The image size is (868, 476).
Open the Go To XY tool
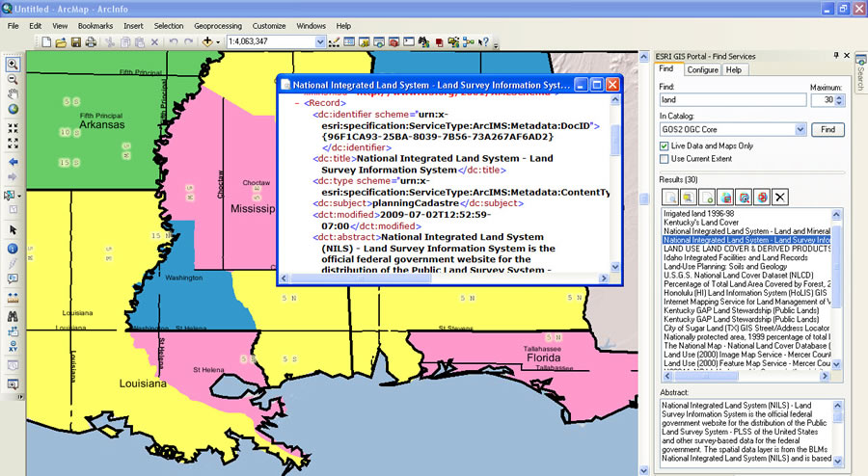pyautogui.click(x=13, y=346)
